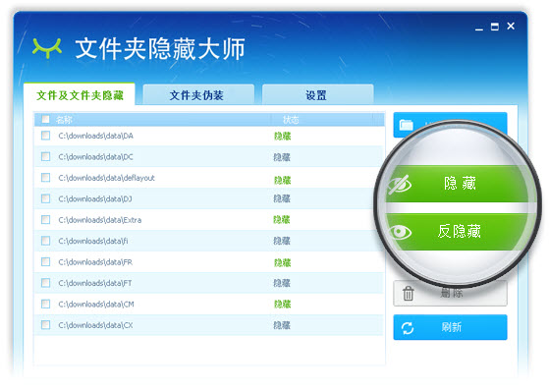Check the box for C:\downloads\data\fi

45,241
